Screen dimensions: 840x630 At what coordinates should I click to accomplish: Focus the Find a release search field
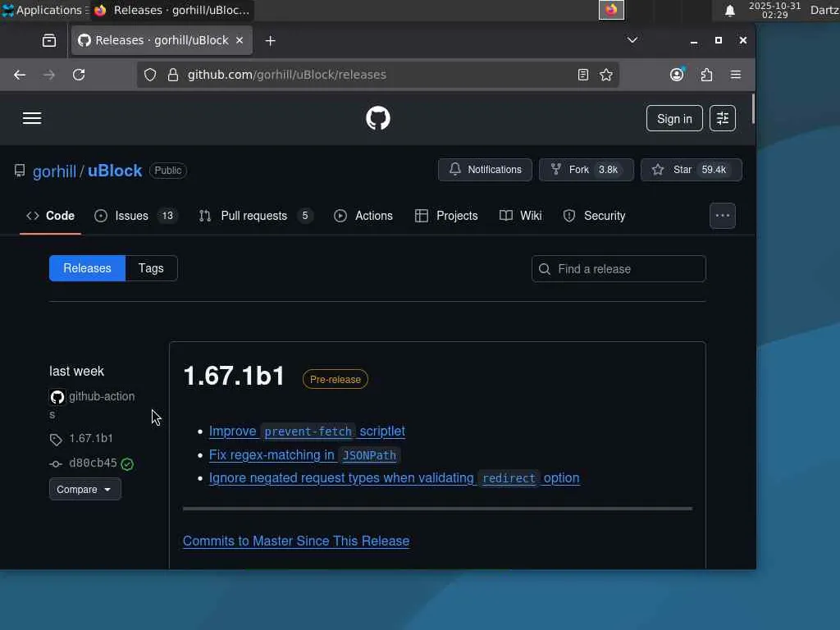[x=619, y=269]
